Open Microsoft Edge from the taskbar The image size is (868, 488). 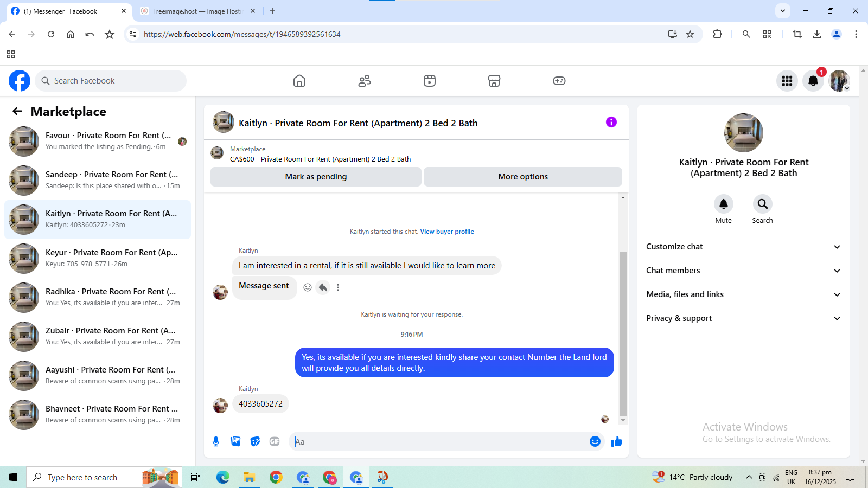[222, 477]
